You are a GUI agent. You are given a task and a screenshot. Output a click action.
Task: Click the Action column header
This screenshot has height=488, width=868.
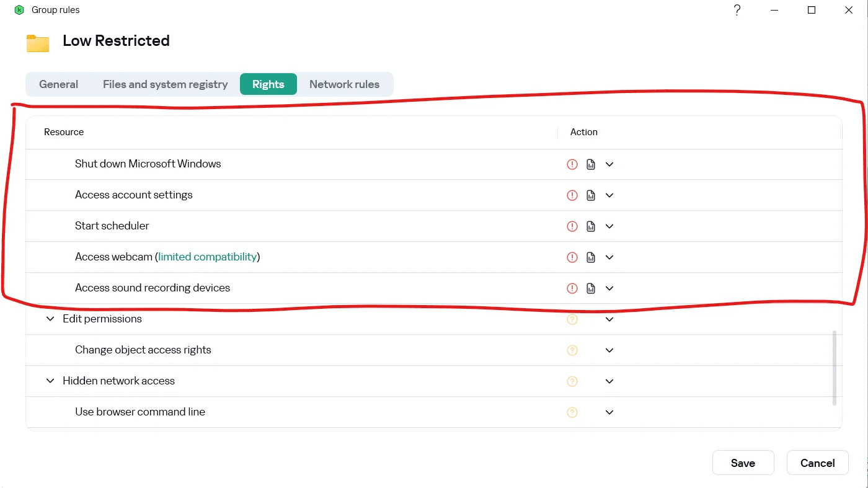(584, 132)
